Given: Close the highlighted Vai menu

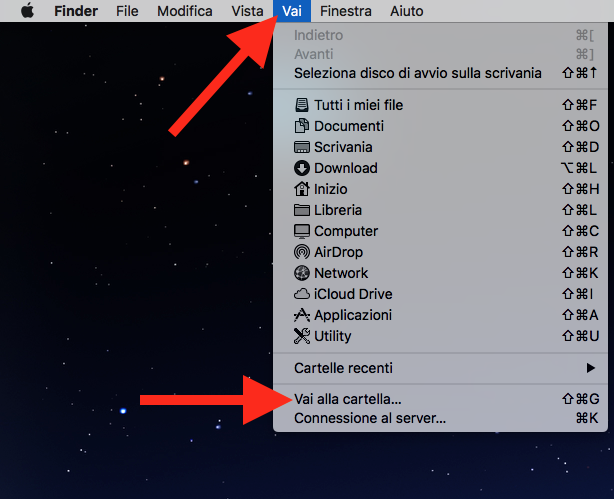Looking at the screenshot, I should tap(292, 11).
